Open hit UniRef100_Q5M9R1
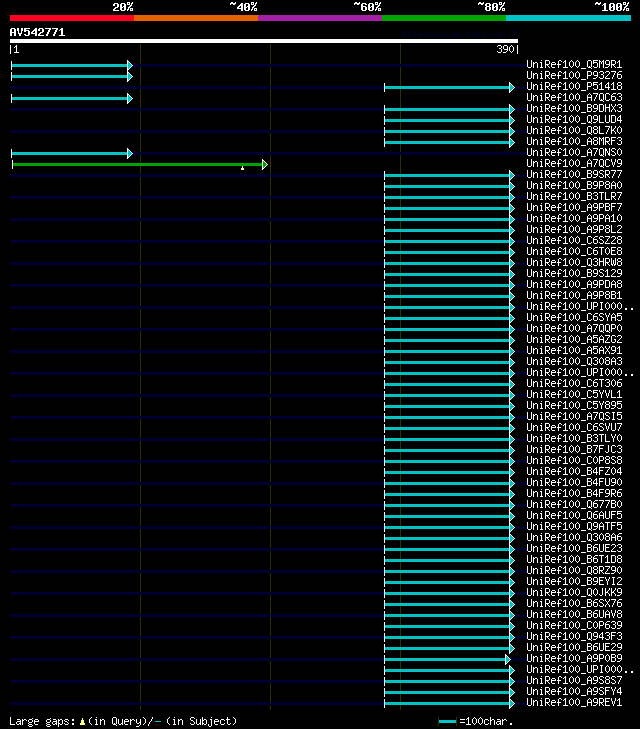The height and width of the screenshot is (729, 640). coord(574,64)
